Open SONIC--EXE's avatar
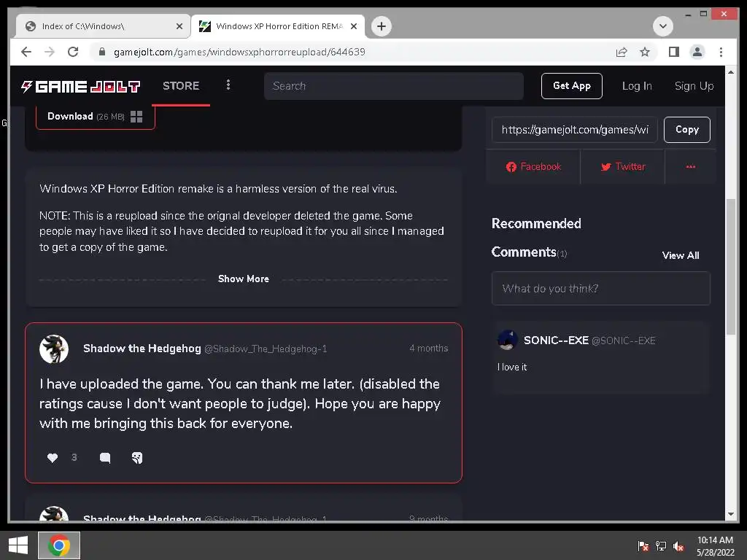 508,340
